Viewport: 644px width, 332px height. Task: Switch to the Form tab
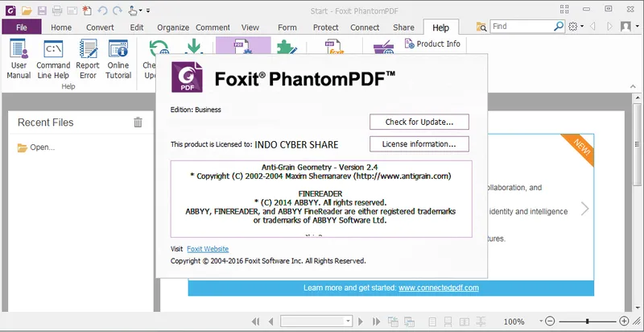pyautogui.click(x=287, y=27)
